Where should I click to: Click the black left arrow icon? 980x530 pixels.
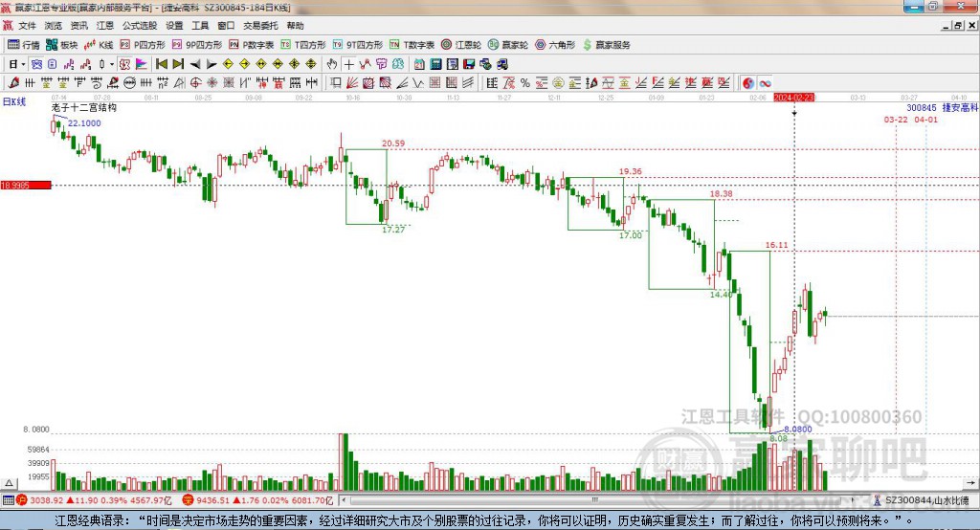point(195,64)
